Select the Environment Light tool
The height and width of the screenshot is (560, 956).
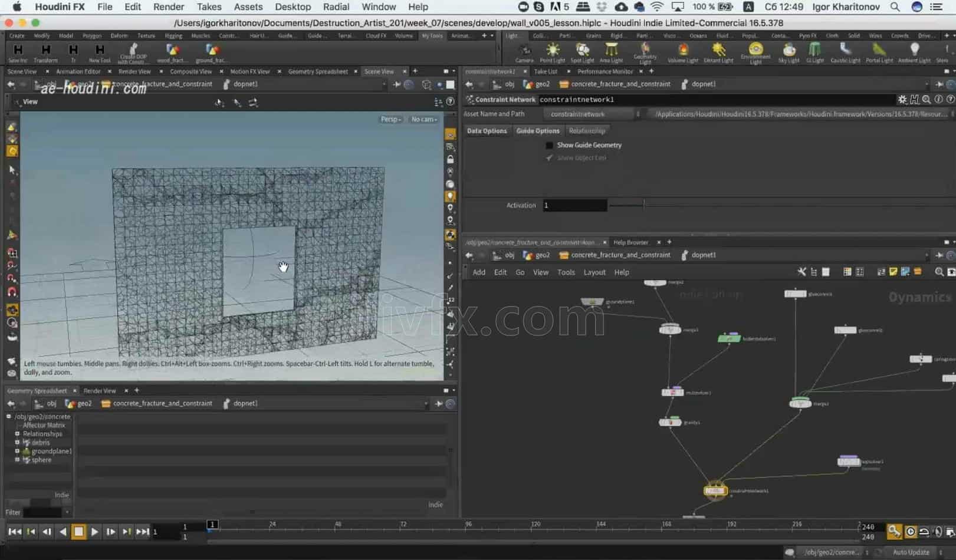coord(755,53)
